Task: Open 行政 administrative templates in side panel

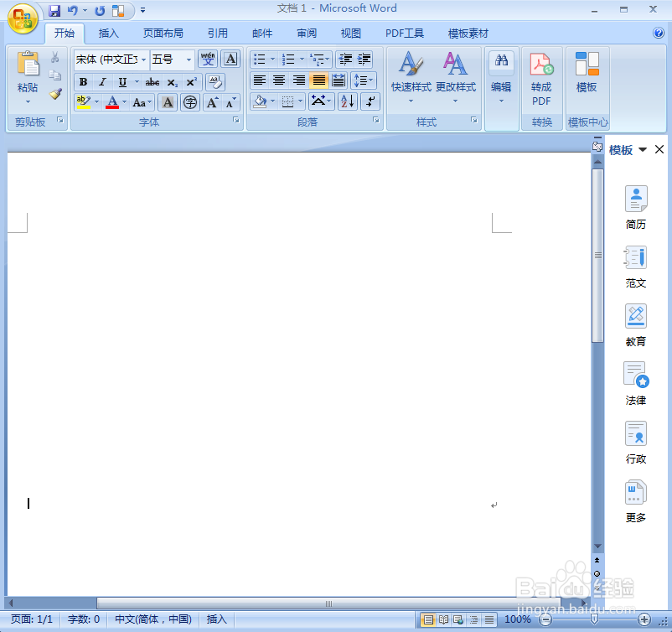Action: (x=636, y=443)
